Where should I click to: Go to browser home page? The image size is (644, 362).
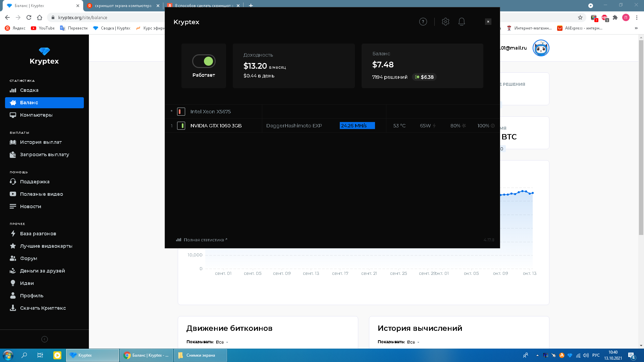pos(40,17)
